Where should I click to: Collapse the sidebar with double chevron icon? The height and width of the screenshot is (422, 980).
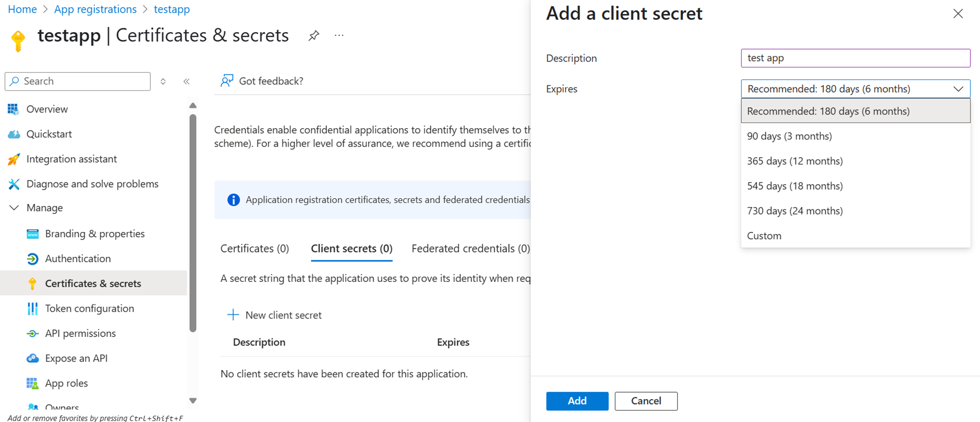pos(187,81)
